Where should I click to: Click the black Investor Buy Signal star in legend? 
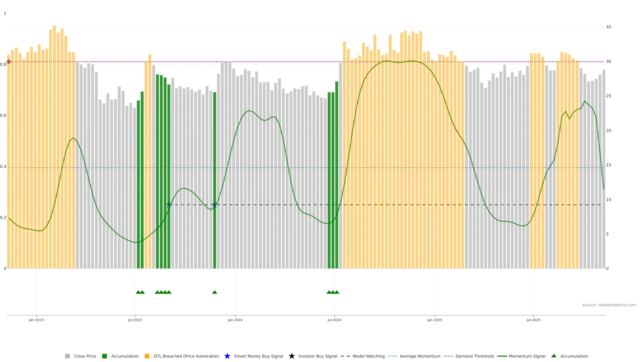tap(291, 356)
